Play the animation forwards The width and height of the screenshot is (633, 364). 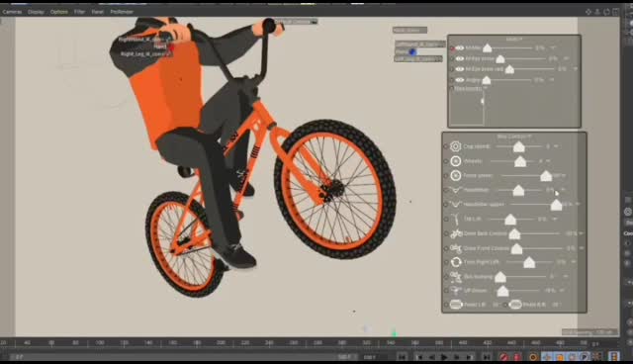pyautogui.click(x=444, y=357)
